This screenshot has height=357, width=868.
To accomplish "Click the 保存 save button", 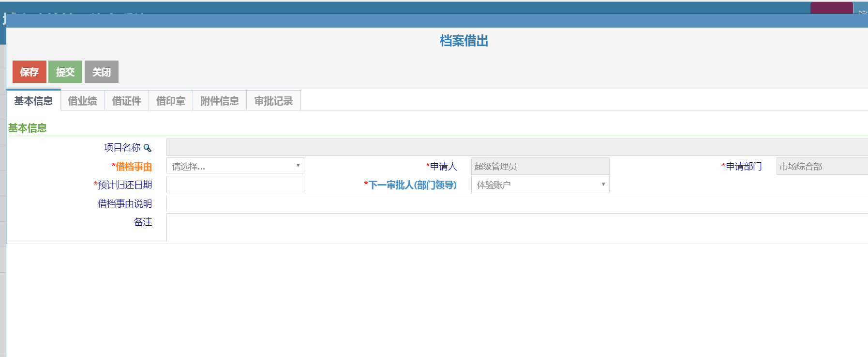I will coord(30,72).
